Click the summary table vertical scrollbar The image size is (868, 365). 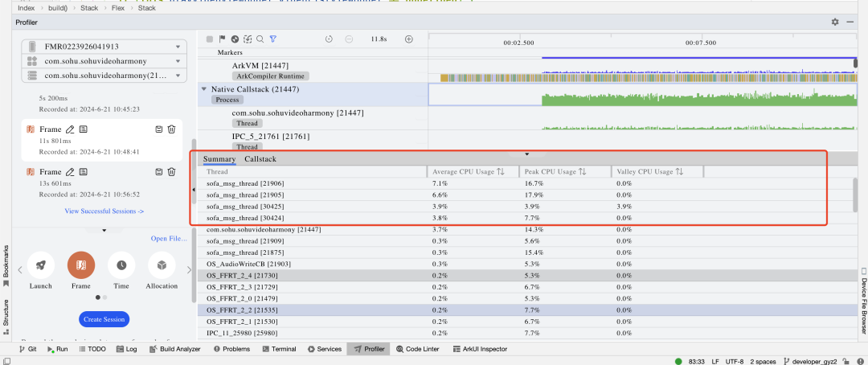(856, 195)
